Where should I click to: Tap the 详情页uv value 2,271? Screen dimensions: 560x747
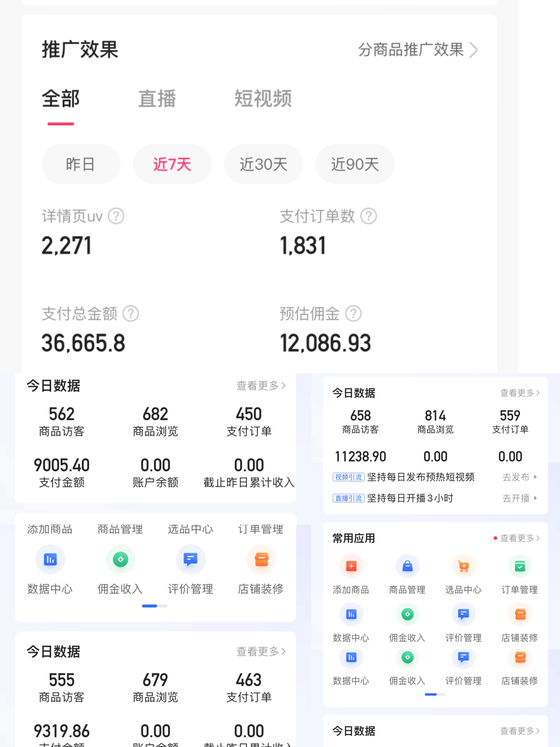click(x=67, y=245)
